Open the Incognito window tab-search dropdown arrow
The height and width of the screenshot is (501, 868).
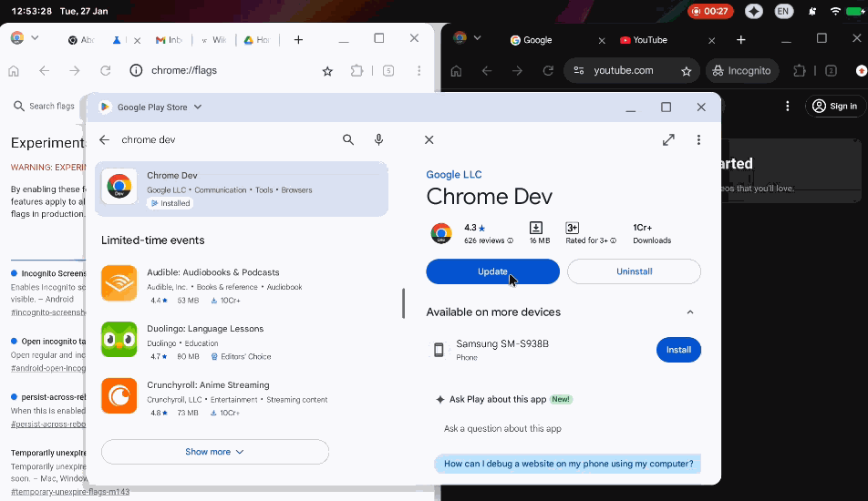[477, 38]
